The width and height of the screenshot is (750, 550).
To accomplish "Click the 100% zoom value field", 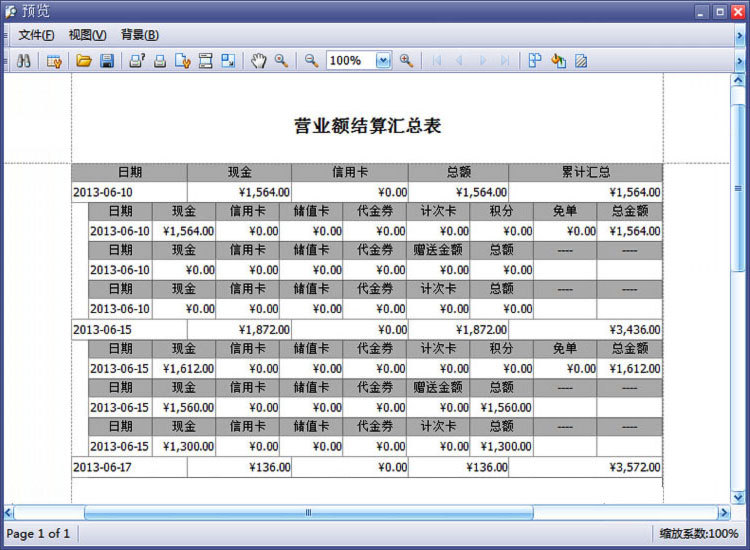I will [351, 61].
